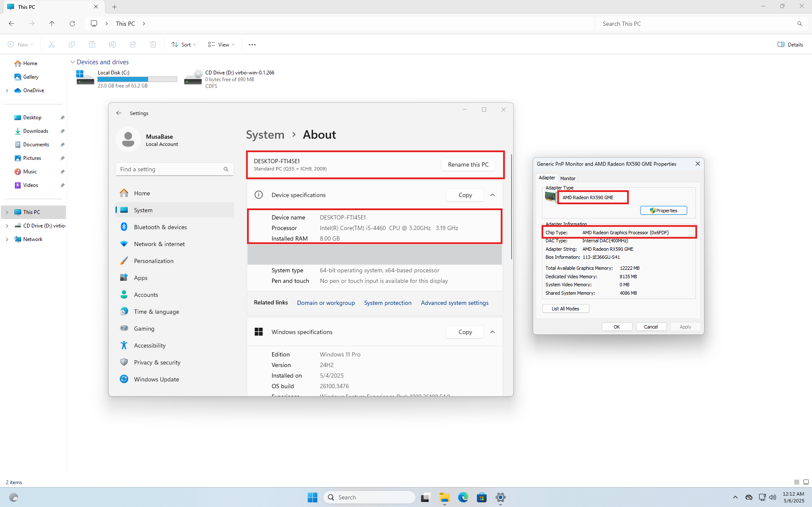Refresh the This PC folder view
Screen dimensions: 812x507
72,24
